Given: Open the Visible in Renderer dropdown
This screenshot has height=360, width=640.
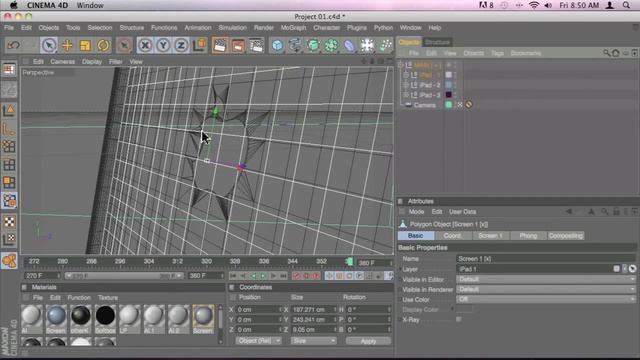Looking at the screenshot, I should pyautogui.click(x=546, y=289).
